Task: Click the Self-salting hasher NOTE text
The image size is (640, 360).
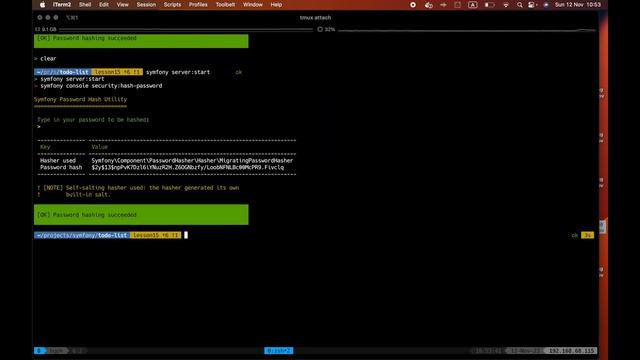Action: 138,191
